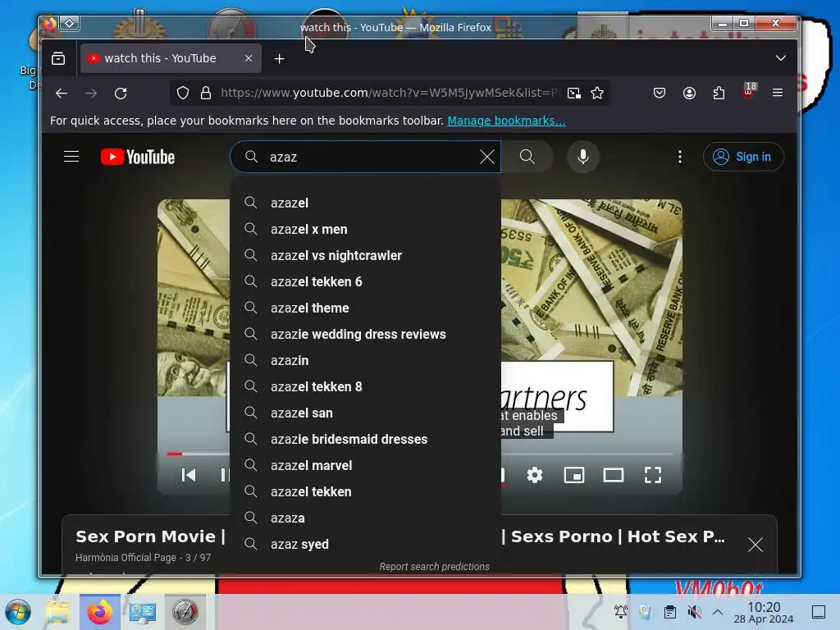Click video progress bar red section
Viewport: 840px width, 630px height.
pyautogui.click(x=175, y=454)
